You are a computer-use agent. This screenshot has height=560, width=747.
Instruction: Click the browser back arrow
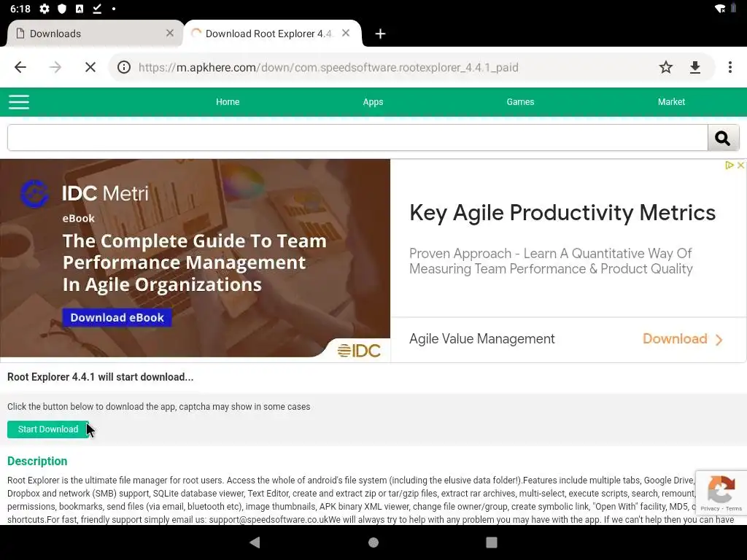[x=20, y=67]
